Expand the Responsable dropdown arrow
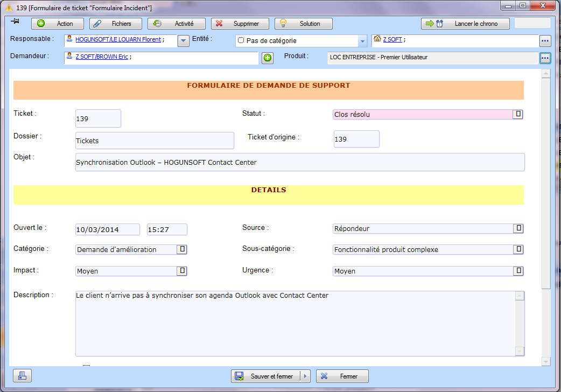This screenshot has width=561, height=392. [x=183, y=41]
